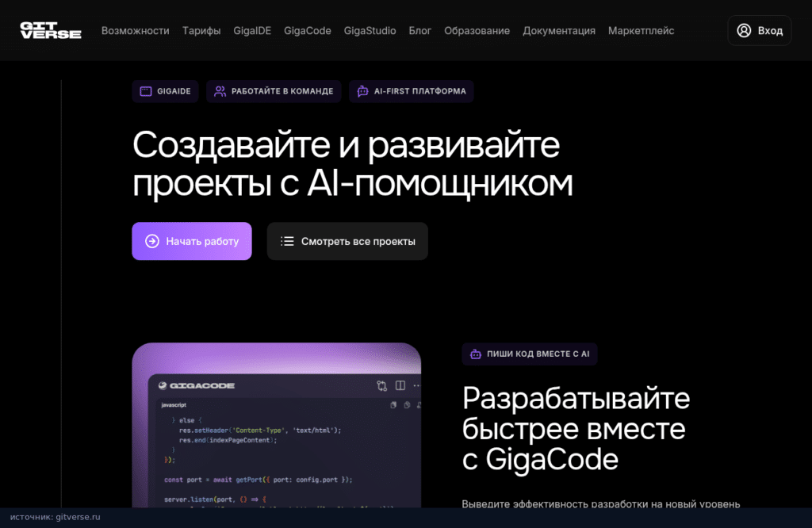Viewport: 812px width, 528px height.
Task: Click the GigaCode logo icon in the panel header
Action: 163,385
